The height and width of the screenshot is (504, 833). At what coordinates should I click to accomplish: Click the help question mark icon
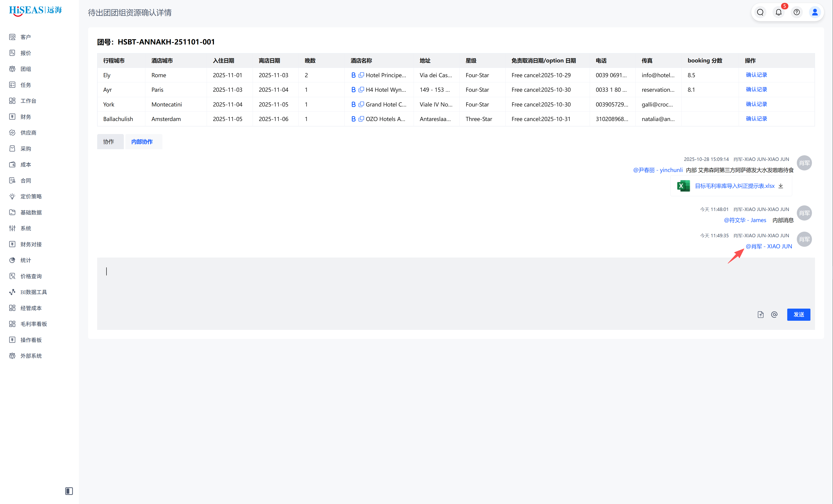[x=797, y=13]
